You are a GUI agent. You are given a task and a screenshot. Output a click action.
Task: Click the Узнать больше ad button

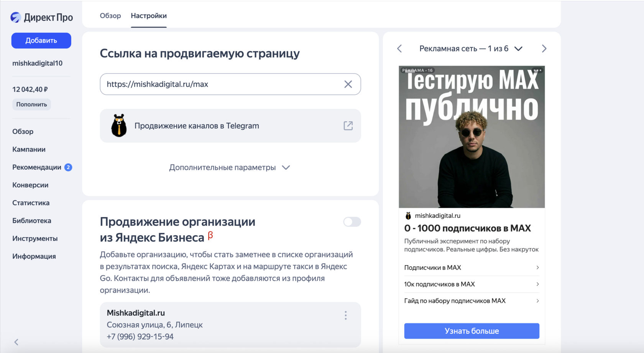coord(472,331)
